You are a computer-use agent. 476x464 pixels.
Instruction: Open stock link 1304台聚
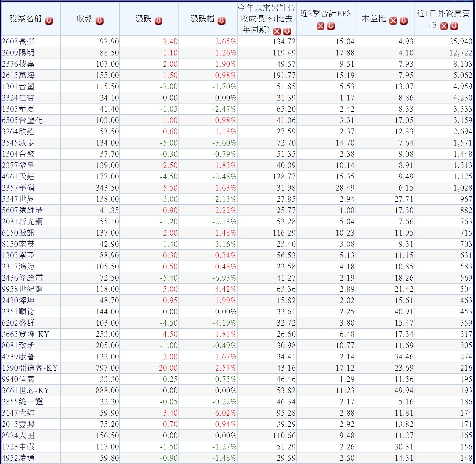coord(18,154)
